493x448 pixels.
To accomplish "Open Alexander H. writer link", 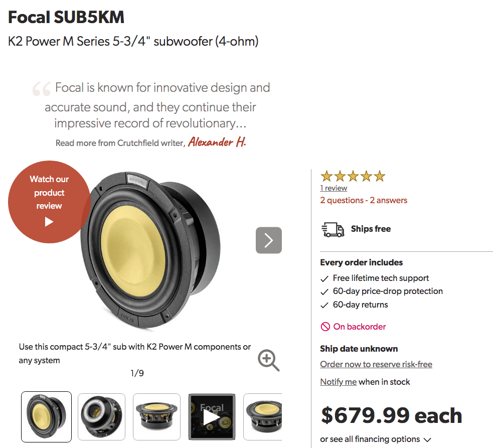I will 217,142.
